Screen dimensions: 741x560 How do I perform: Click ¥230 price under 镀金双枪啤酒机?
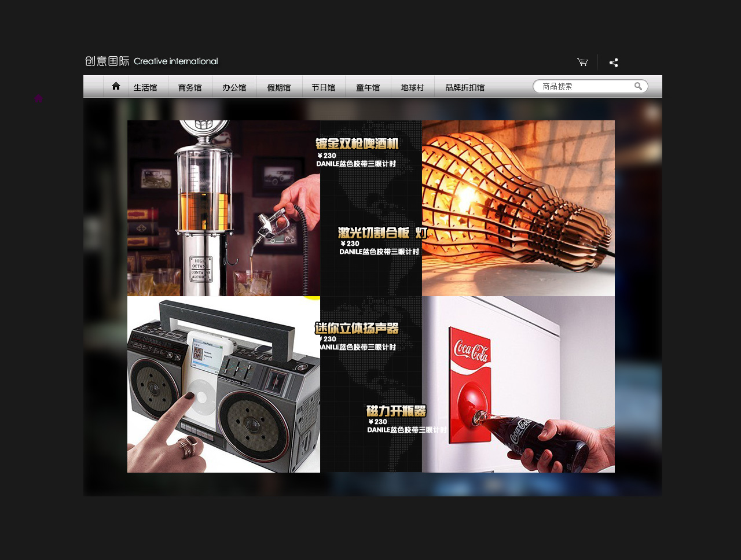coord(327,156)
